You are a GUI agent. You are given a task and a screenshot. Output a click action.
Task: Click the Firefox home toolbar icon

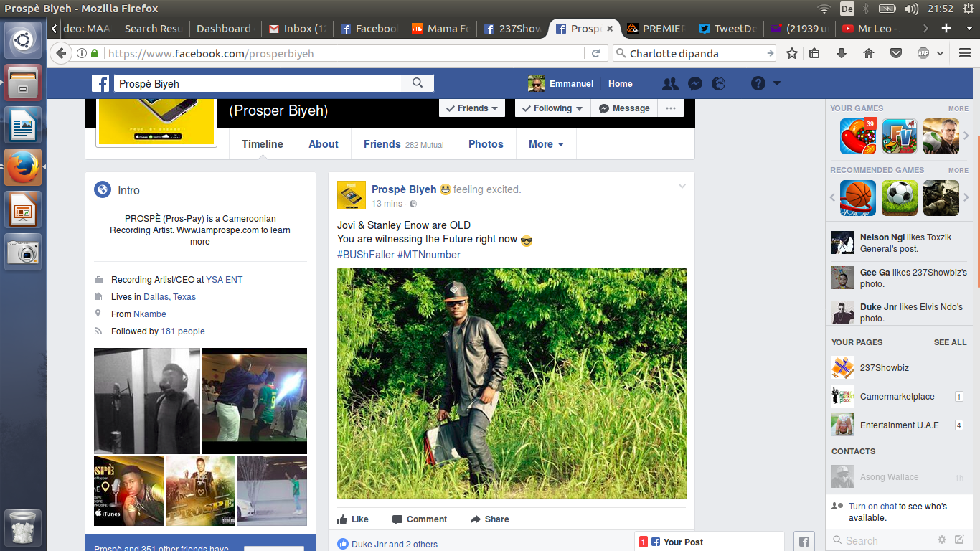(x=868, y=53)
